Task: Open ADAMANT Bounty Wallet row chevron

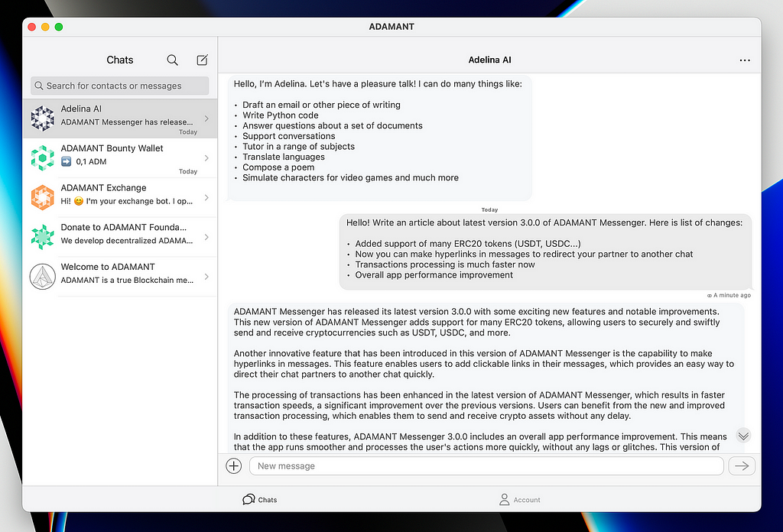Action: 206,158
